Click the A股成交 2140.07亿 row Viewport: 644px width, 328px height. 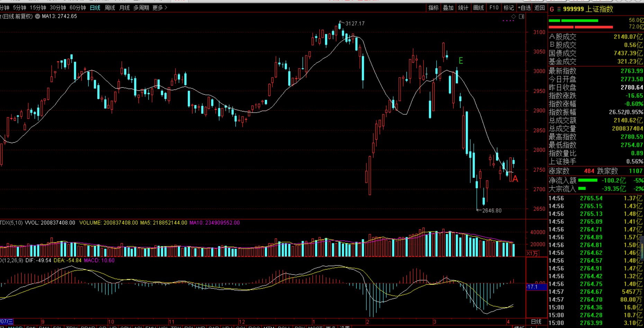(596, 37)
